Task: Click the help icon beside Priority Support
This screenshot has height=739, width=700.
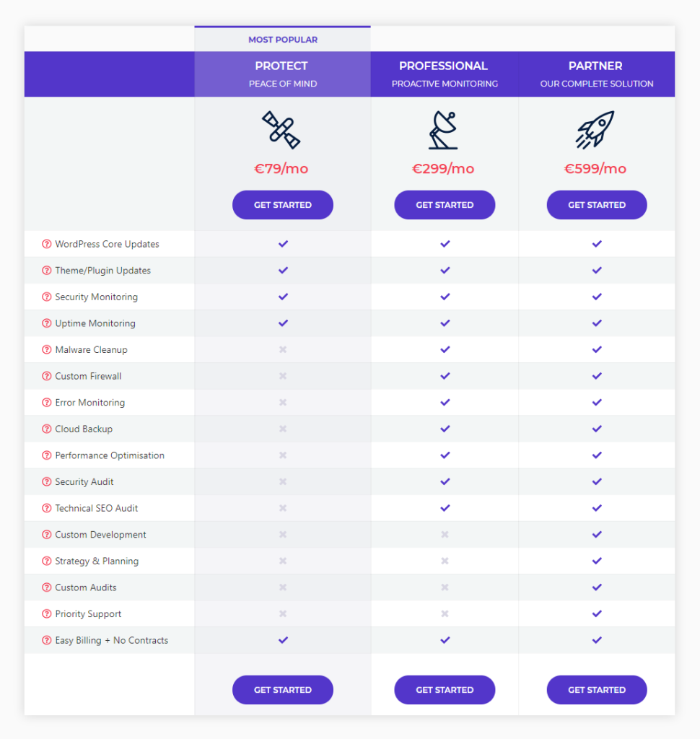Action: (x=46, y=613)
